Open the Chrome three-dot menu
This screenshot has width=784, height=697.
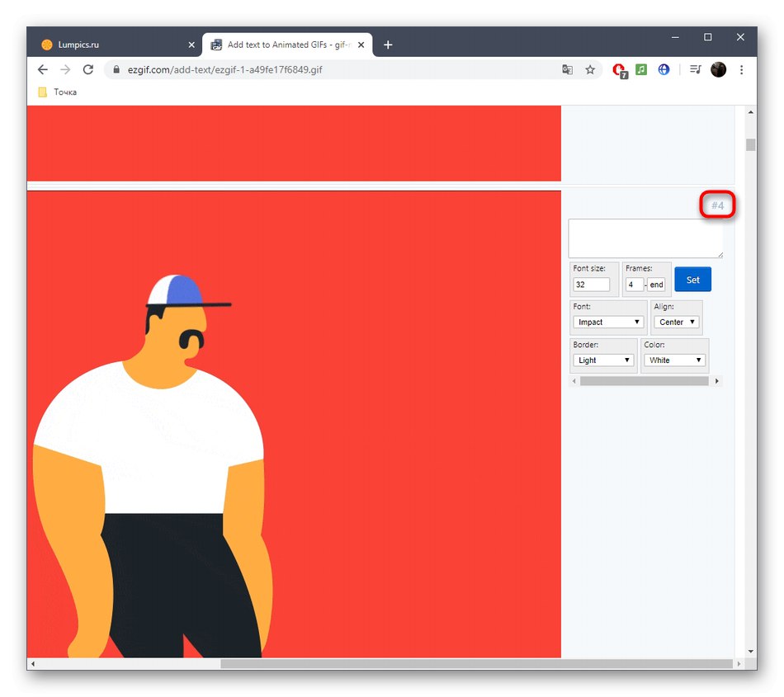(741, 69)
